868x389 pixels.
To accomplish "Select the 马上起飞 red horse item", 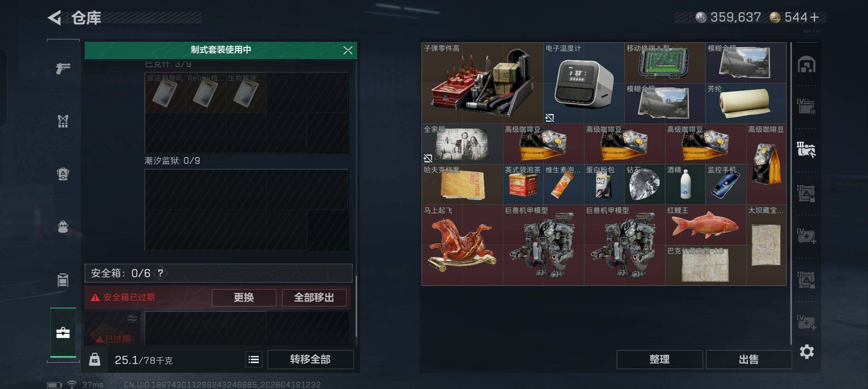I will [x=462, y=245].
